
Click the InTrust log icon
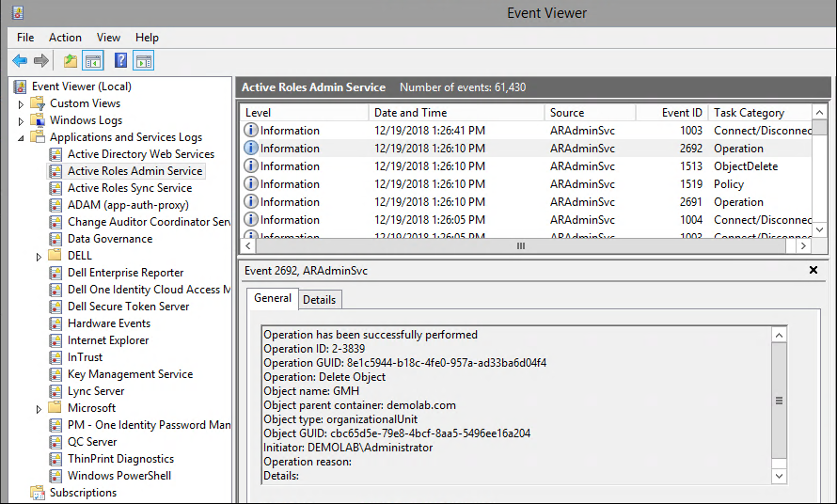(x=55, y=357)
